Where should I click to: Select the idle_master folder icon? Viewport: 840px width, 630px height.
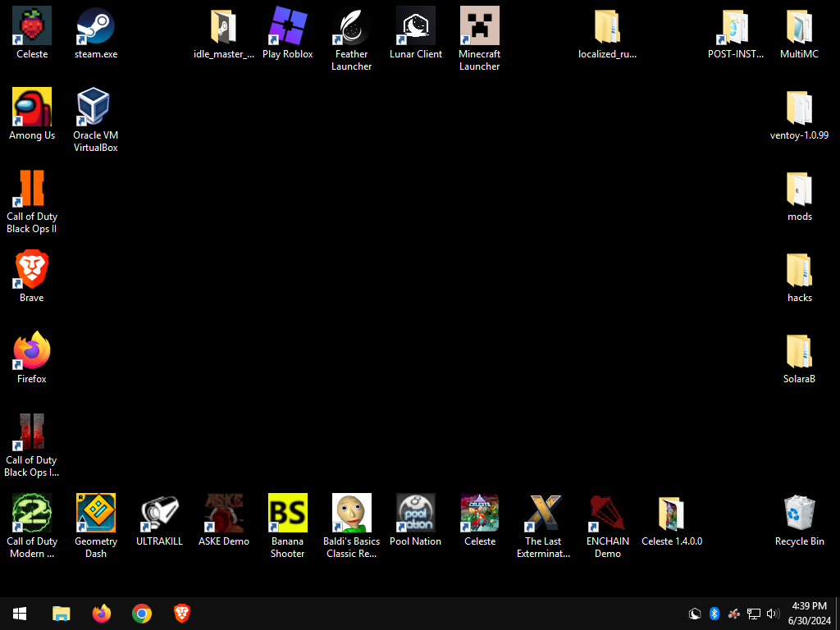click(x=223, y=25)
